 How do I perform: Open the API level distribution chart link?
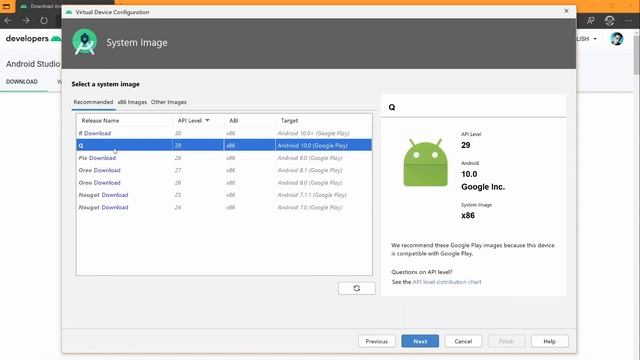pos(447,282)
